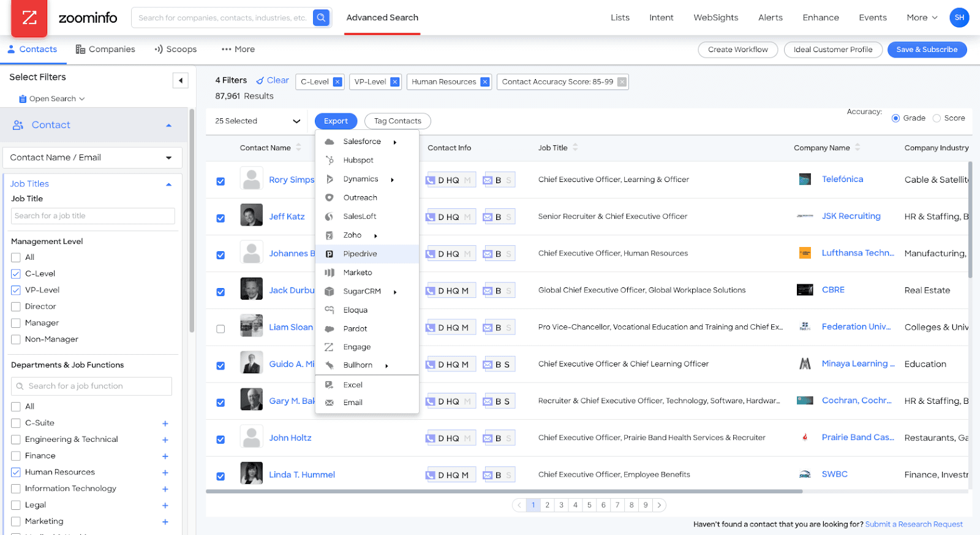Open the 25 Selected dropdown
Viewport: 980px width, 535px height.
click(257, 121)
